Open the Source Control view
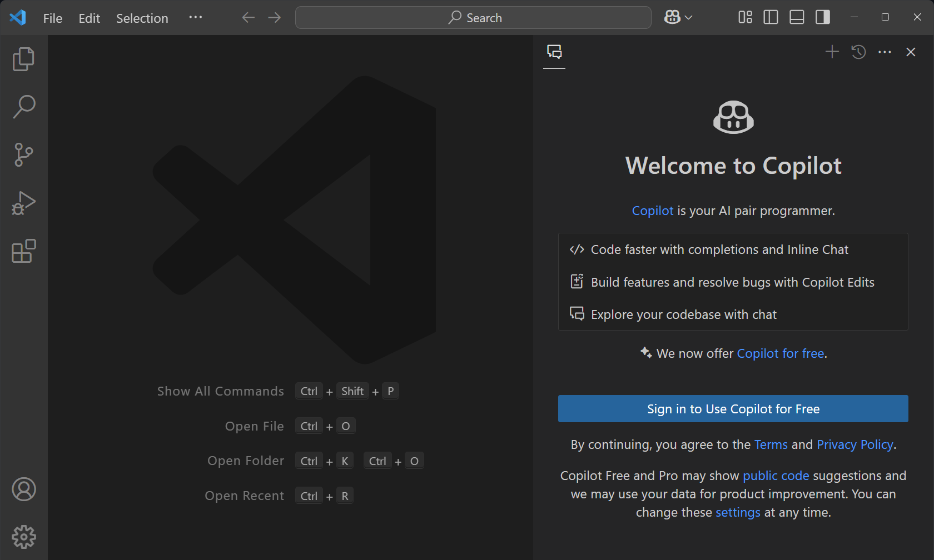This screenshot has width=934, height=560. pyautogui.click(x=23, y=155)
